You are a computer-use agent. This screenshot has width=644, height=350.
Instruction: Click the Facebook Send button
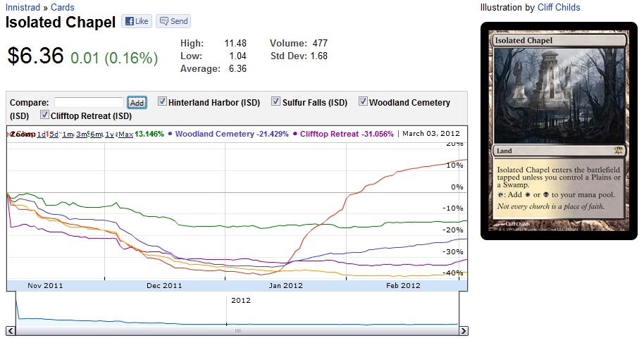point(173,21)
